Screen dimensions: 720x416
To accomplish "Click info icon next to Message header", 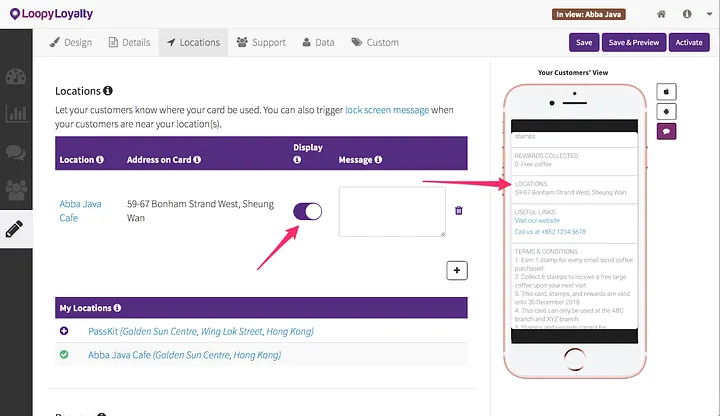I will [x=378, y=159].
